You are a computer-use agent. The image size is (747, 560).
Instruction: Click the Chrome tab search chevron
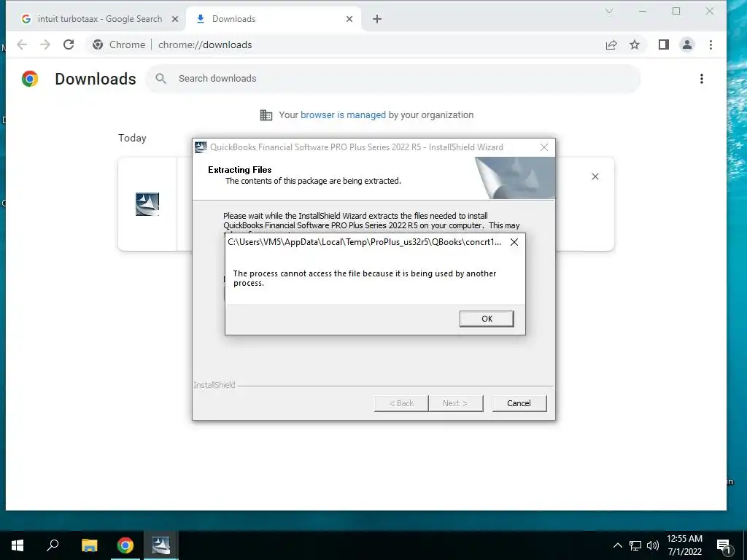tap(609, 11)
